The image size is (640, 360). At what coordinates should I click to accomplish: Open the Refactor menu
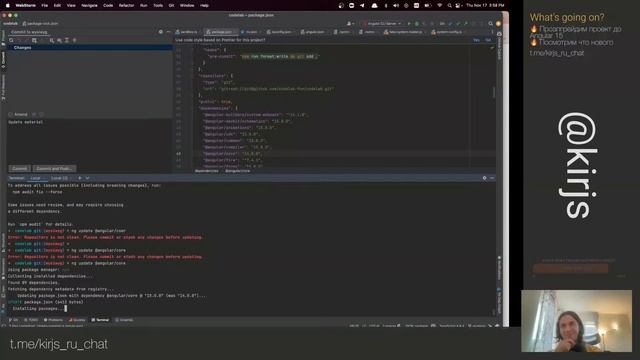coord(126,5)
